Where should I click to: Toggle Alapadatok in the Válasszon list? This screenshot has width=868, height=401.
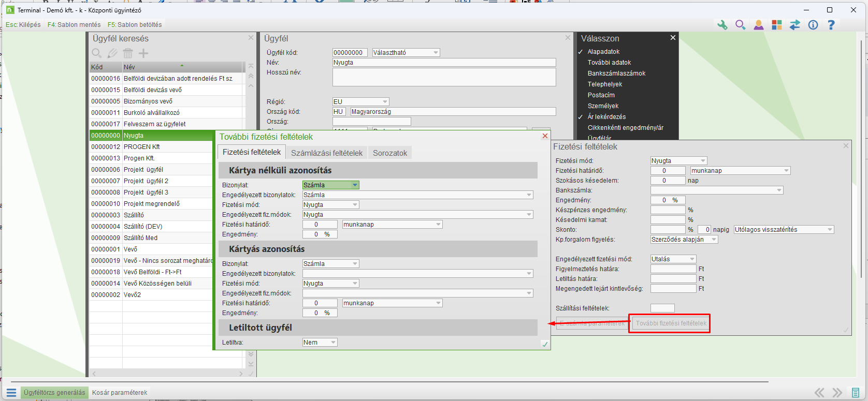point(603,52)
